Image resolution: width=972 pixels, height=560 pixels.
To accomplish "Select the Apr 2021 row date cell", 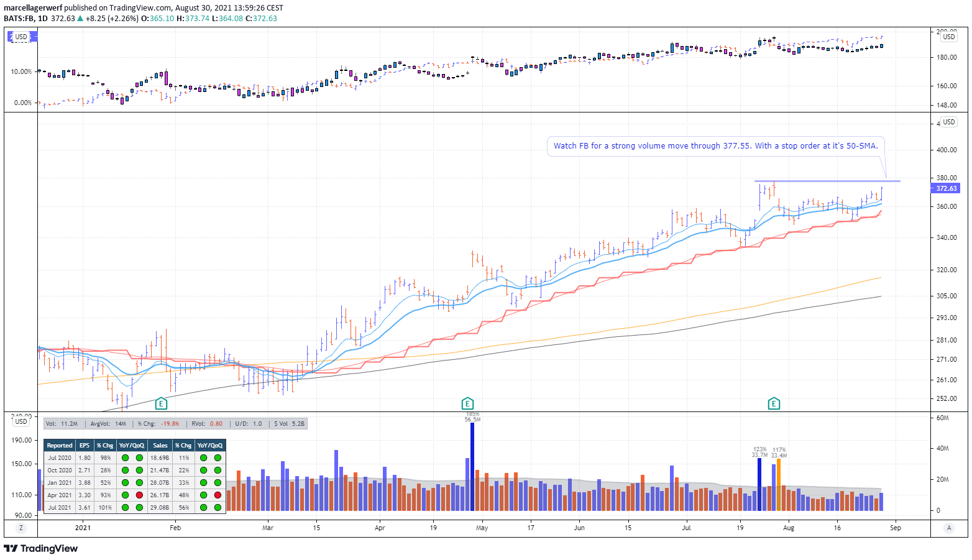I will tap(60, 495).
